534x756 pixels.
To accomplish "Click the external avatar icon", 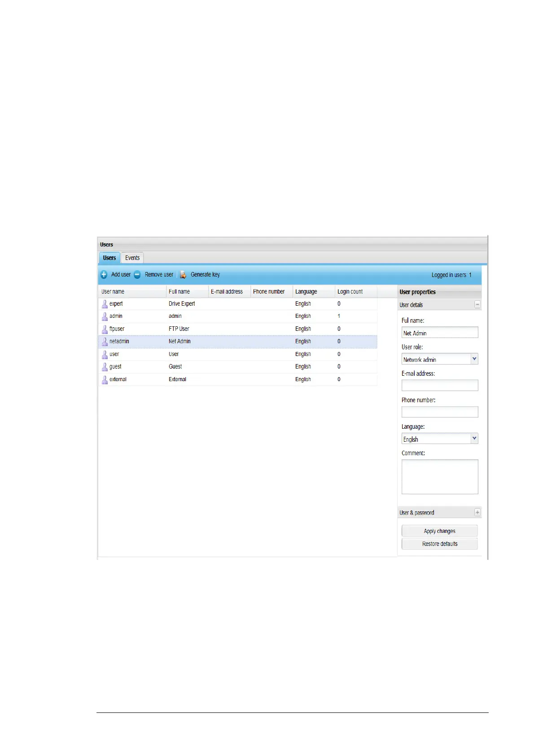I will click(x=105, y=379).
